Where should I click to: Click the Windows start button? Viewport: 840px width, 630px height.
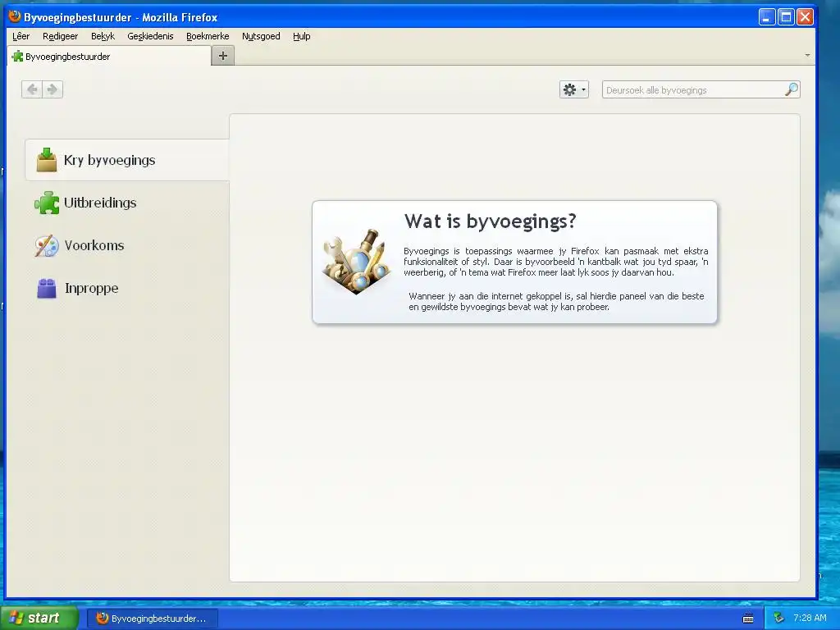coord(39,619)
